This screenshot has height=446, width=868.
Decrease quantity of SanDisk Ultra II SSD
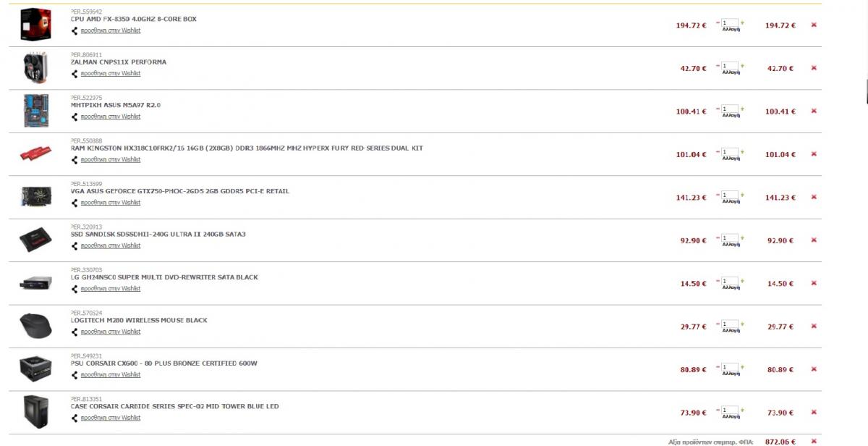click(718, 237)
